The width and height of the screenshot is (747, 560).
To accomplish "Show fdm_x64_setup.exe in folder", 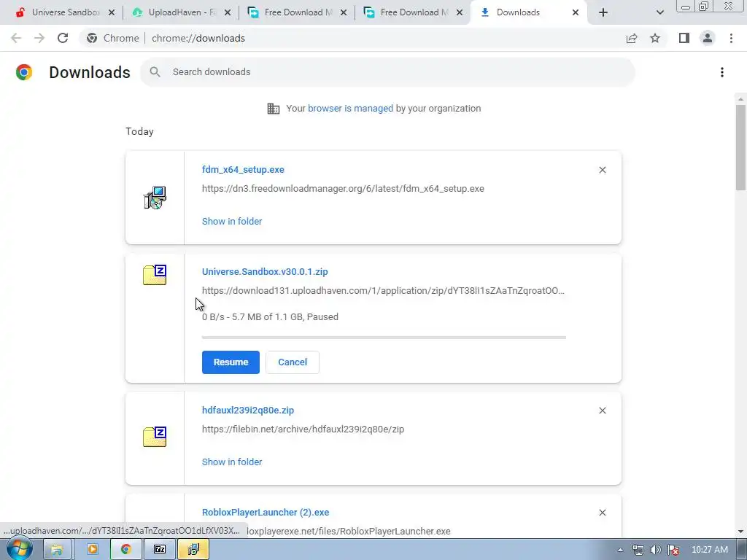I will click(232, 222).
